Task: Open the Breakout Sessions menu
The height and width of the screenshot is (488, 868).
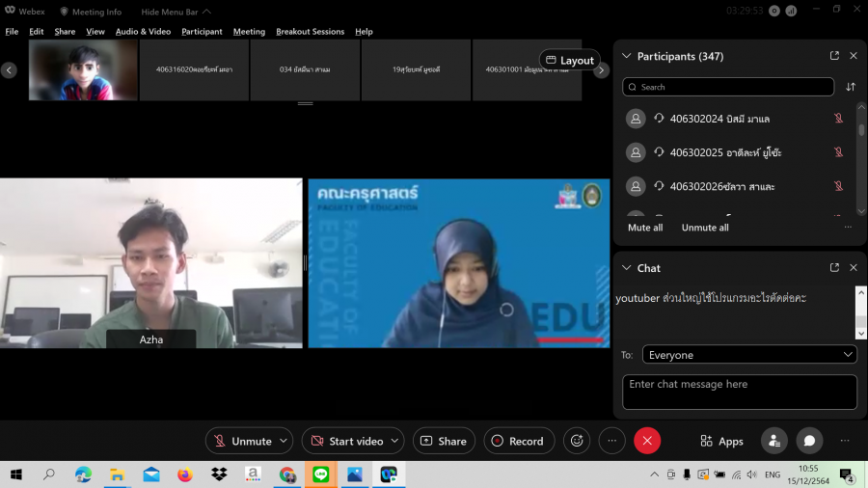Action: pos(310,31)
